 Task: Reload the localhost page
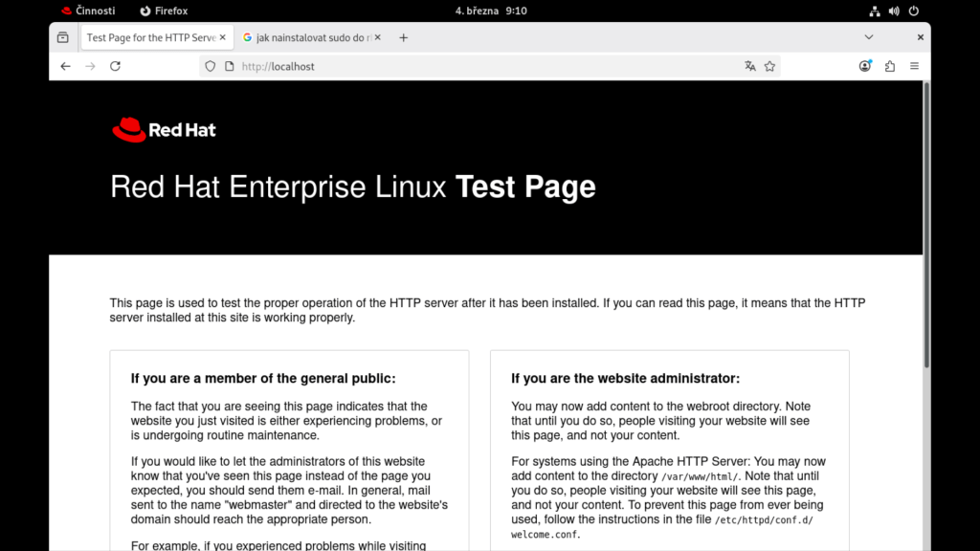(115, 66)
